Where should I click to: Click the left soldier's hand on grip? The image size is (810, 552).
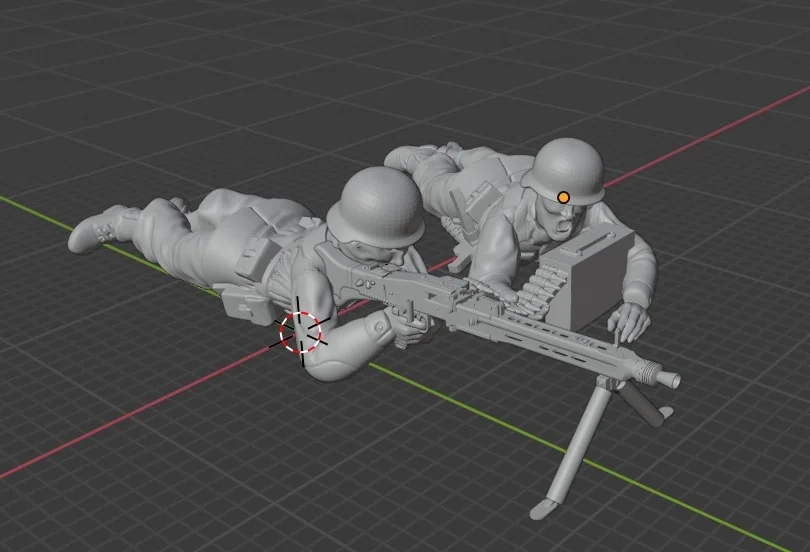pyautogui.click(x=408, y=324)
